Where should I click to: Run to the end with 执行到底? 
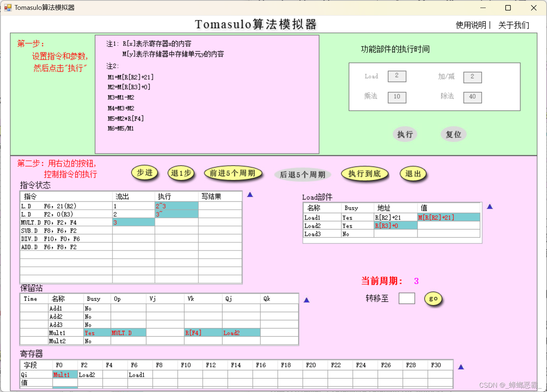(x=365, y=174)
